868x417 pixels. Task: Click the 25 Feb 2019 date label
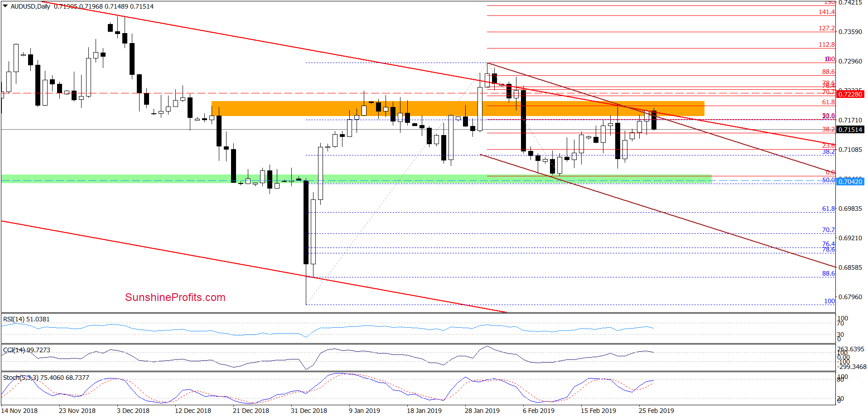click(x=656, y=411)
